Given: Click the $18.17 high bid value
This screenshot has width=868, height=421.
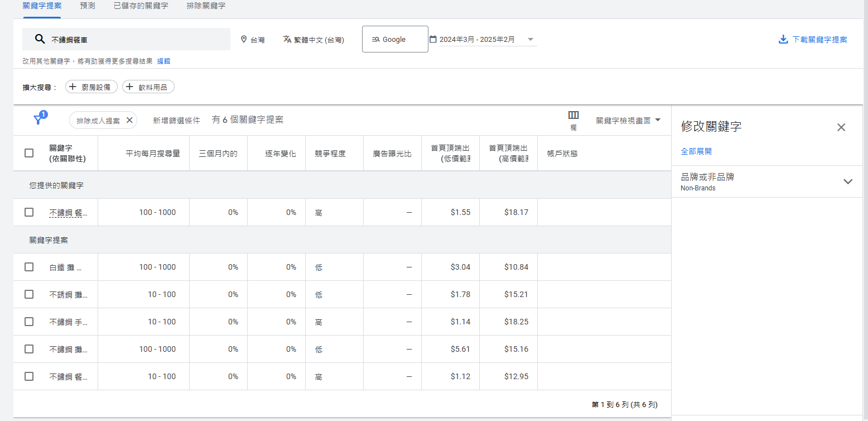Looking at the screenshot, I should coord(515,212).
